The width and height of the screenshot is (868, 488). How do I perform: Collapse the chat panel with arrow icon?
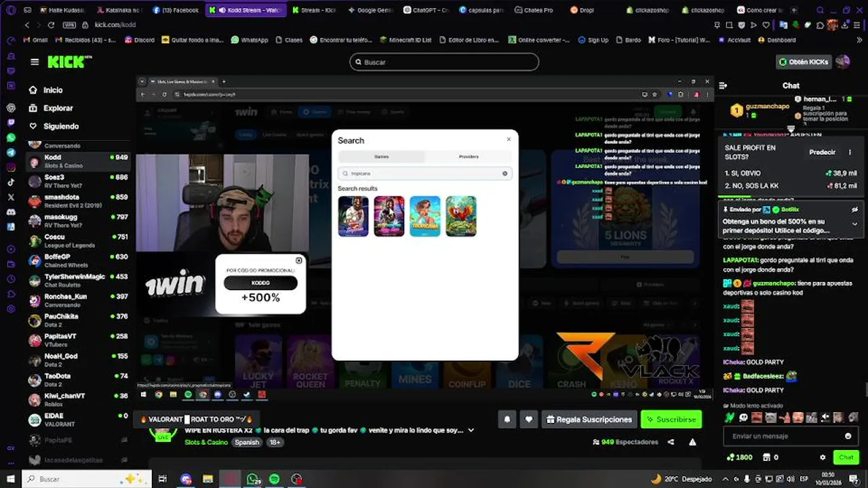pyautogui.click(x=723, y=85)
